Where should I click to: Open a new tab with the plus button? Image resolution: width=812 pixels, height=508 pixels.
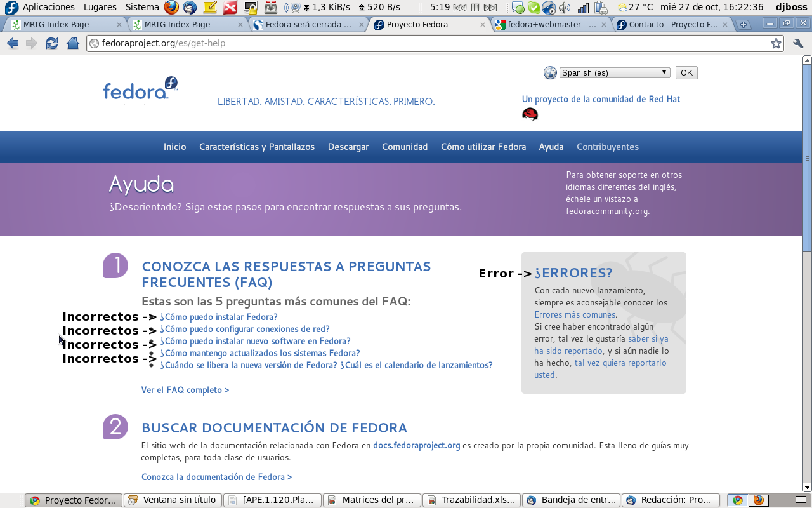point(743,25)
